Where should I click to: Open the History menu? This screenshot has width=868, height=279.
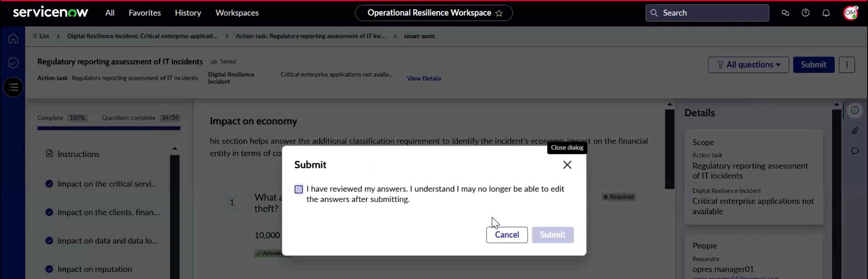(x=188, y=13)
